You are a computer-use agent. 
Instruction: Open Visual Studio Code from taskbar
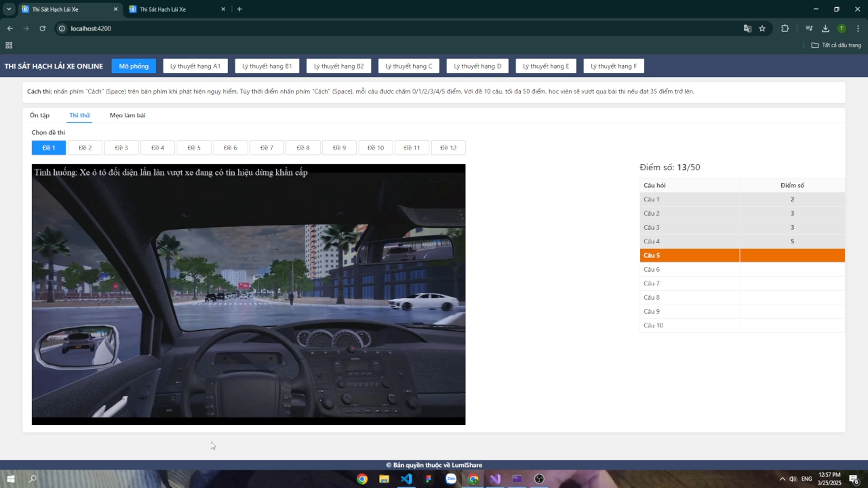click(x=406, y=479)
